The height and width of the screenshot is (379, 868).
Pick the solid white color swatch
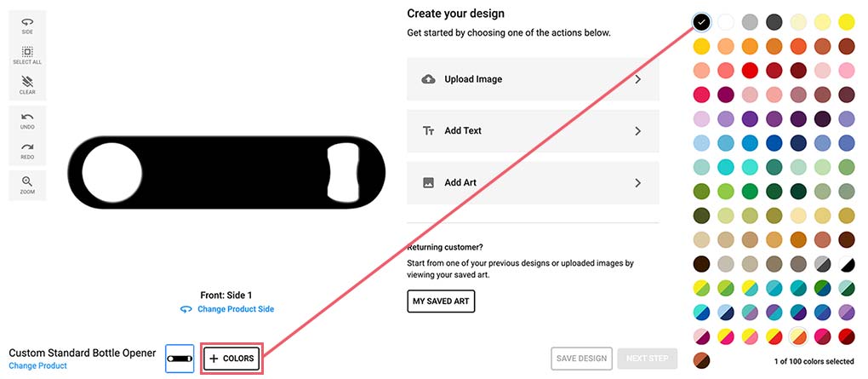(726, 22)
